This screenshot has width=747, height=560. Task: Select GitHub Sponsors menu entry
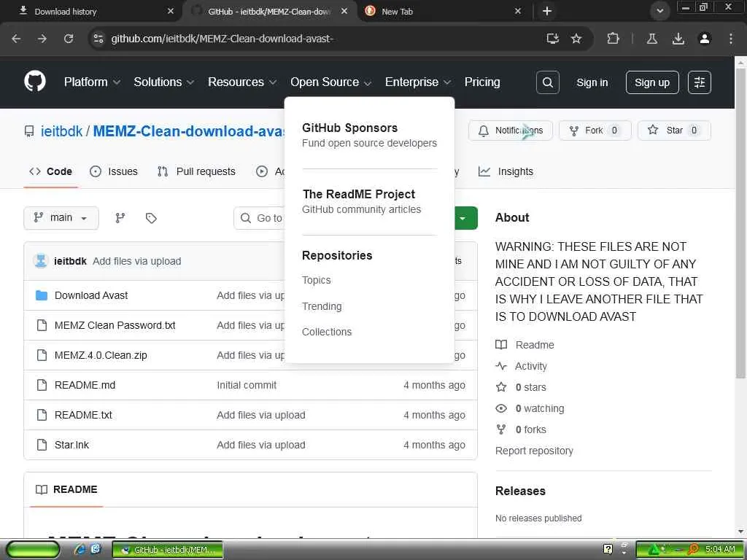[369, 135]
